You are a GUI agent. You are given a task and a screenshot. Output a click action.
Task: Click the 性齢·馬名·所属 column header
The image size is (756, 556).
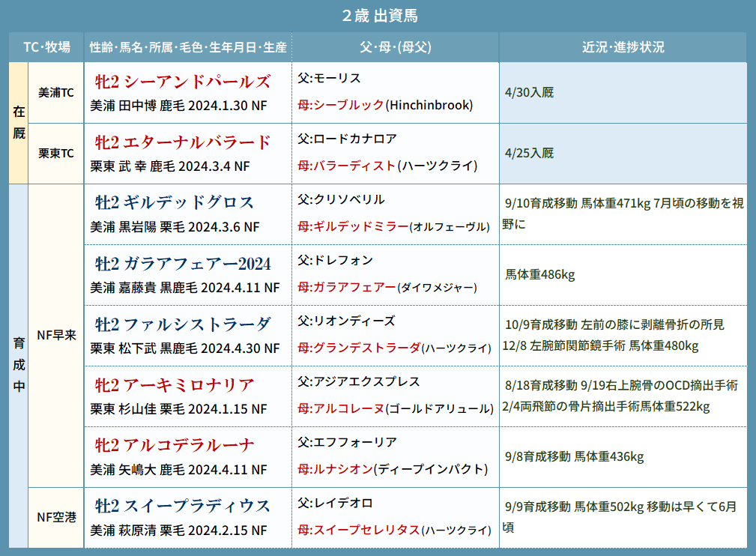(x=188, y=47)
